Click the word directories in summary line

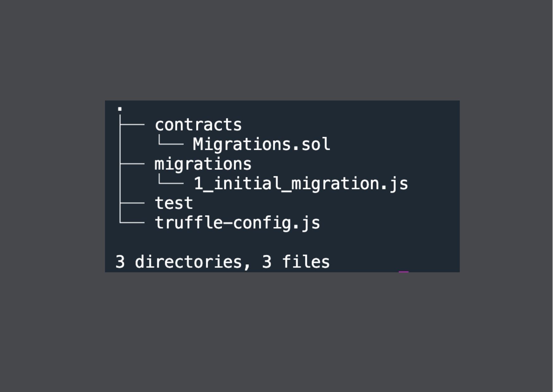[188, 262]
